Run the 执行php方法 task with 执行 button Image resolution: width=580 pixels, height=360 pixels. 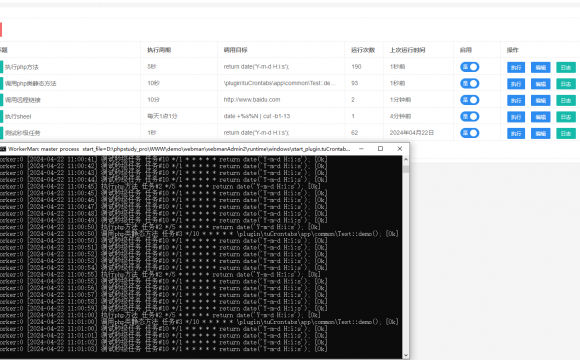[516, 67]
